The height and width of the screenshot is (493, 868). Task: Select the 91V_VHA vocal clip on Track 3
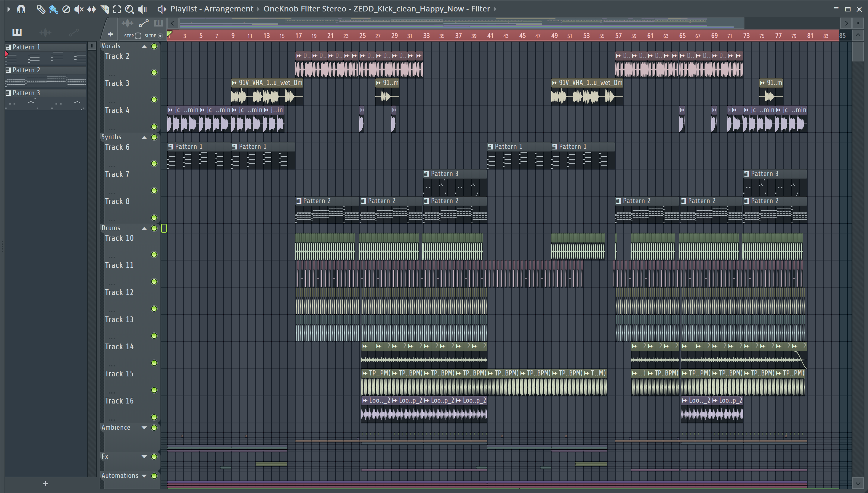267,92
